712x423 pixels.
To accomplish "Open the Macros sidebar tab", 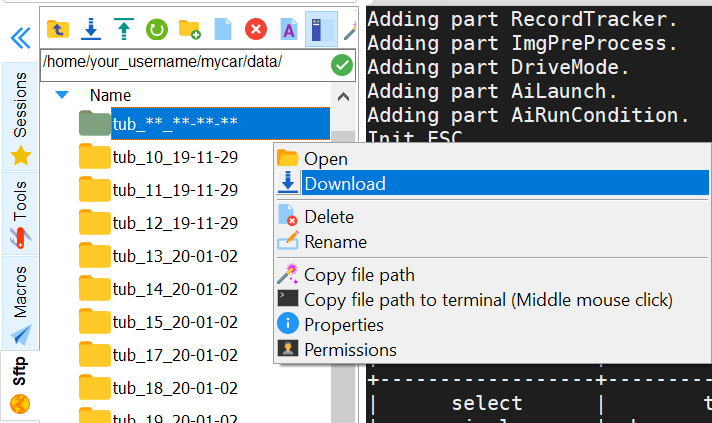I will point(20,302).
